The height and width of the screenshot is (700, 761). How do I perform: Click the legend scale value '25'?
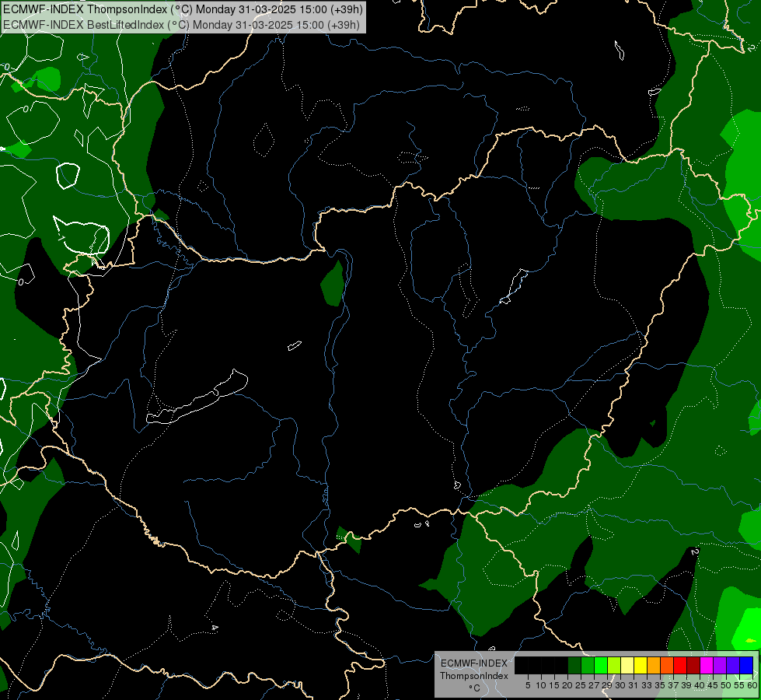tap(581, 685)
